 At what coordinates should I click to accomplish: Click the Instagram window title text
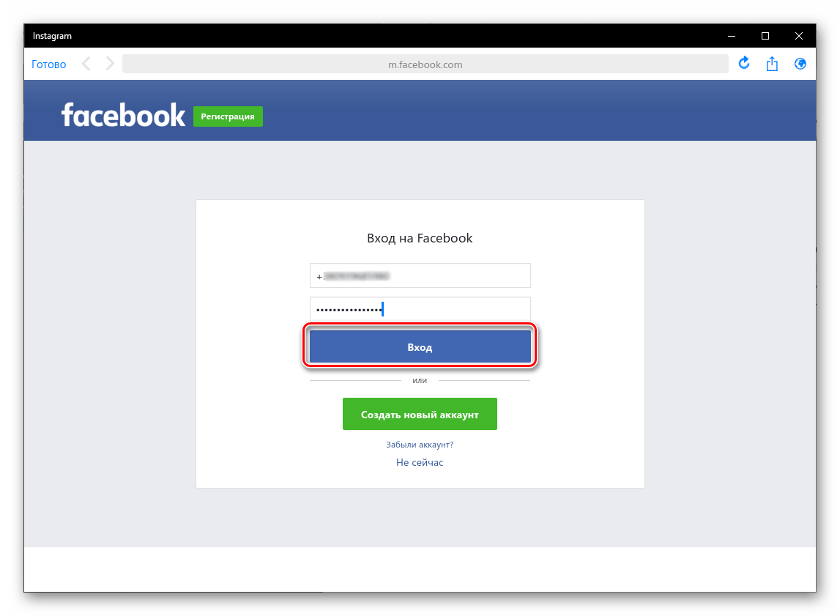point(52,36)
